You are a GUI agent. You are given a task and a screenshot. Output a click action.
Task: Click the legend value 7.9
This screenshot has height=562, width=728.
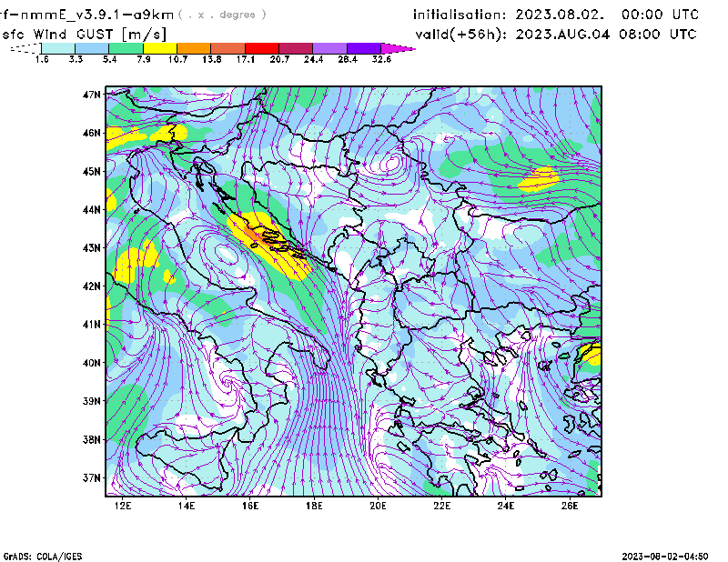point(144,59)
